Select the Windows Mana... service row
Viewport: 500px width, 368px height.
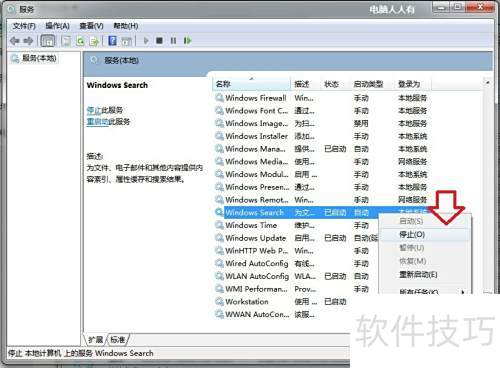click(322, 149)
